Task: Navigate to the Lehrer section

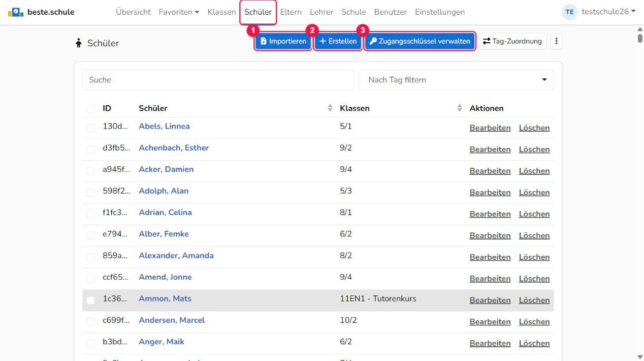Action: click(x=321, y=12)
